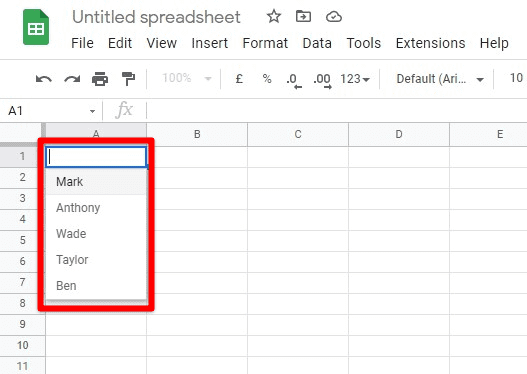527x374 pixels.
Task: Select row 11 header
Action: coord(22,366)
